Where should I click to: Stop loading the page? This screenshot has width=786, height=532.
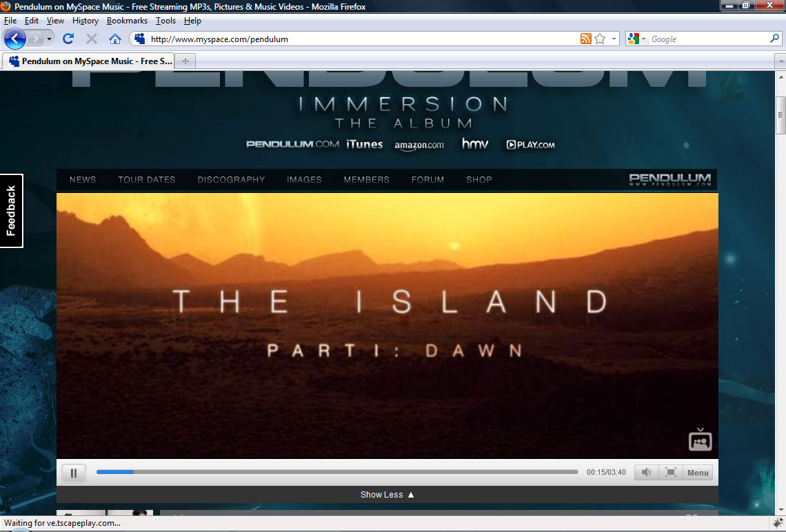(x=91, y=39)
